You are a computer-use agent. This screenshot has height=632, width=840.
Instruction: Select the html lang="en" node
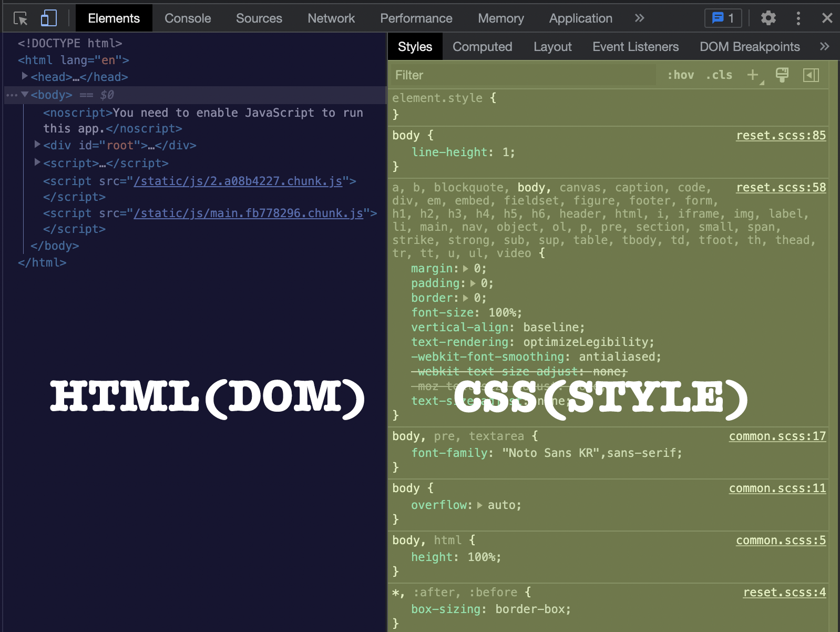[74, 60]
